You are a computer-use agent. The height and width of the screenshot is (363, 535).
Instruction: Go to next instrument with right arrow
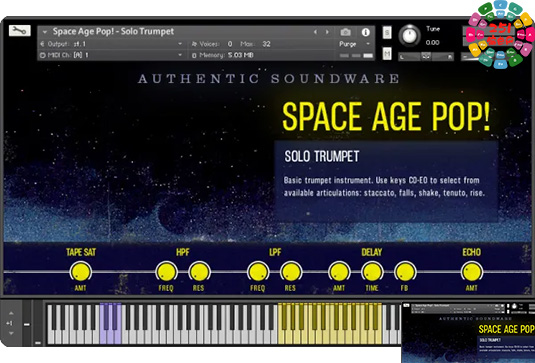point(327,32)
